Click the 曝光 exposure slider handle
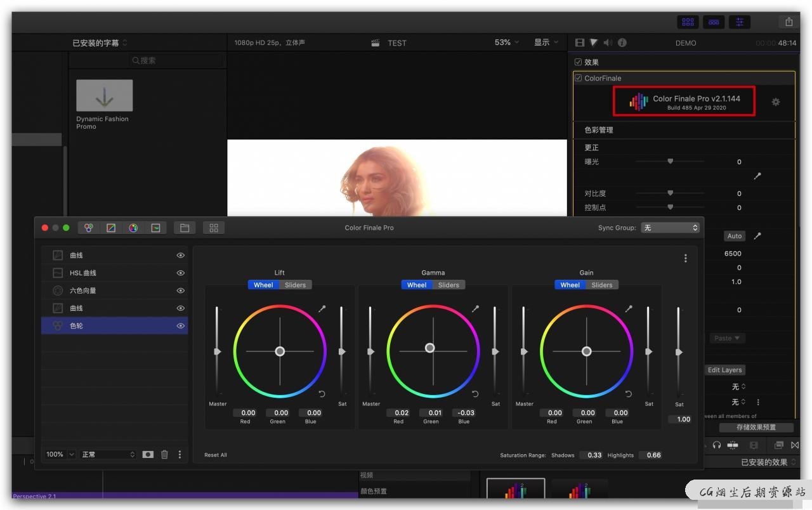 click(670, 161)
